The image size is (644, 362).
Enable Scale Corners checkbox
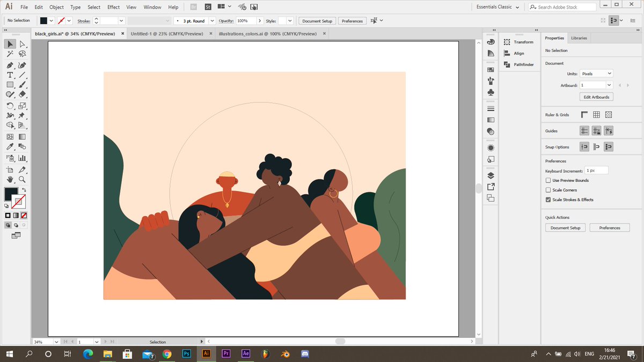pos(548,190)
